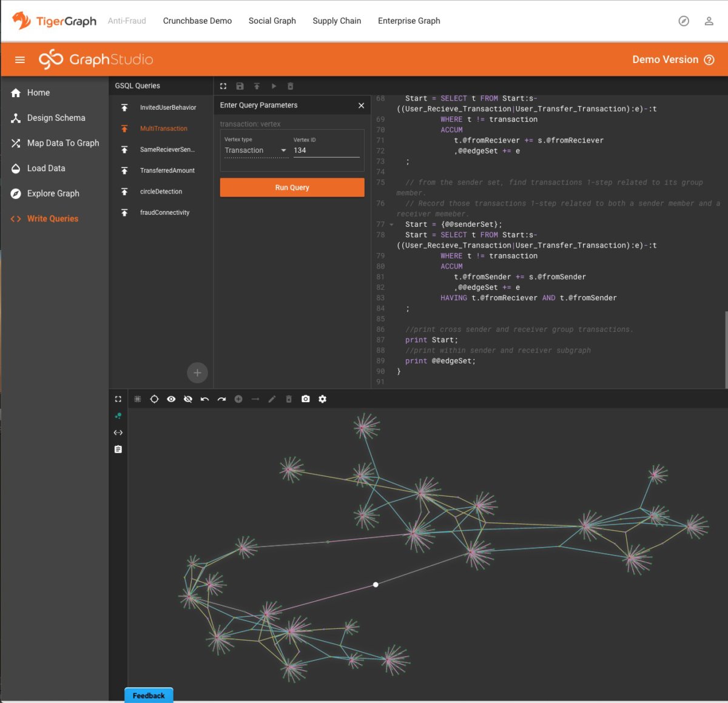Viewport: 728px width, 703px height.
Task: Undo the last graph change
Action: 205,399
